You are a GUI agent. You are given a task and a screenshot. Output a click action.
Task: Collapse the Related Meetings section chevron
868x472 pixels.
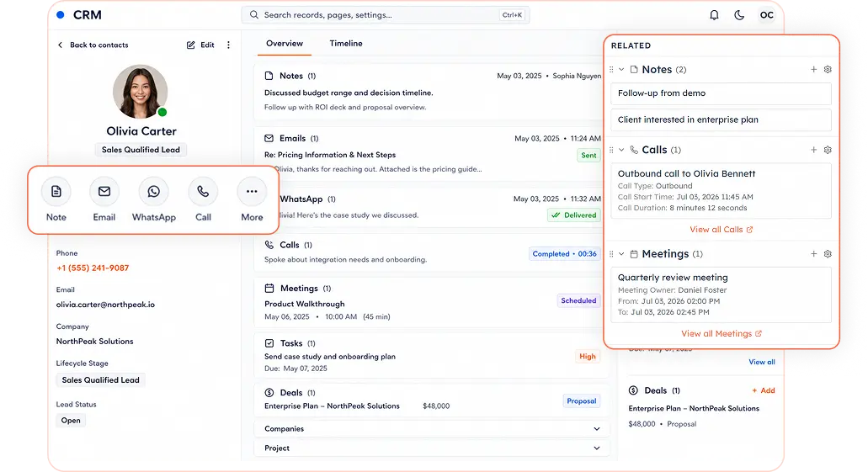tap(621, 254)
